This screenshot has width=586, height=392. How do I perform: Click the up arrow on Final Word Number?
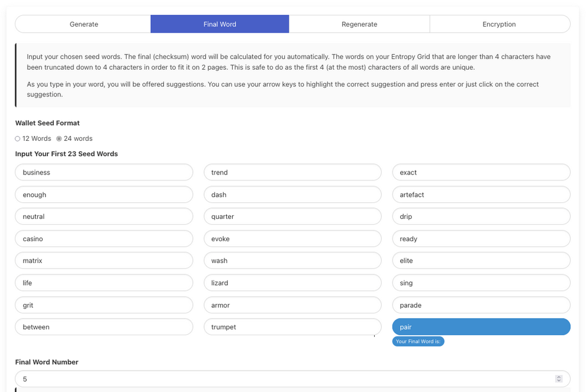tap(559, 377)
